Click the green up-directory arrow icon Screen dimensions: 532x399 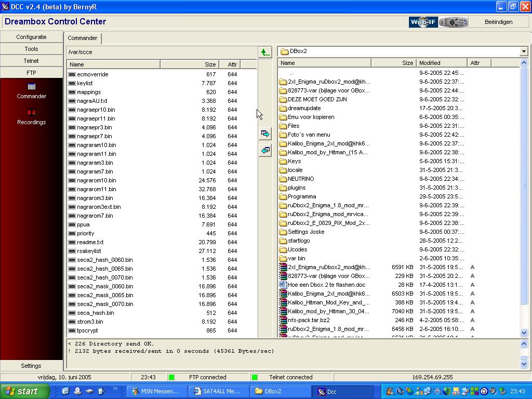point(265,52)
